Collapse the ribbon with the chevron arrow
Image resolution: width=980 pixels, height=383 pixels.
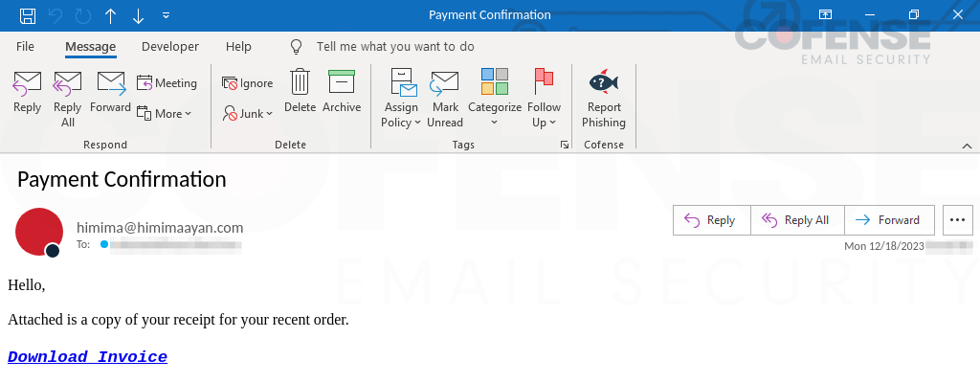(x=966, y=145)
